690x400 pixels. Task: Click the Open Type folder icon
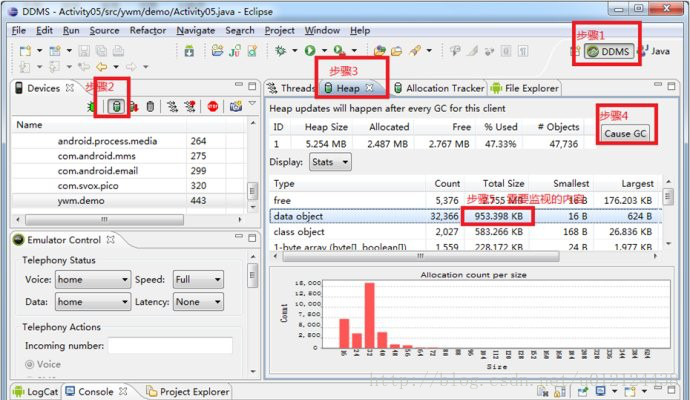[x=379, y=51]
